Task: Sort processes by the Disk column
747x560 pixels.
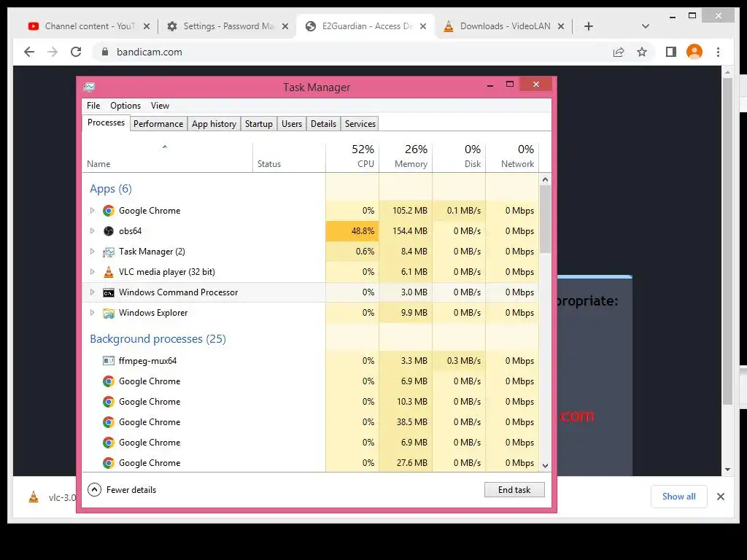Action: (x=460, y=157)
